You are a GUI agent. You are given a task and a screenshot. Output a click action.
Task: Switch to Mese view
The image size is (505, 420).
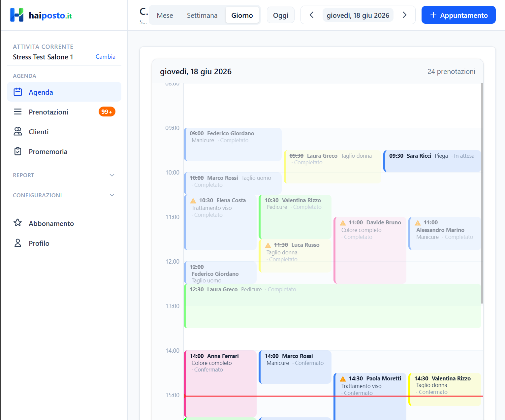pos(165,15)
